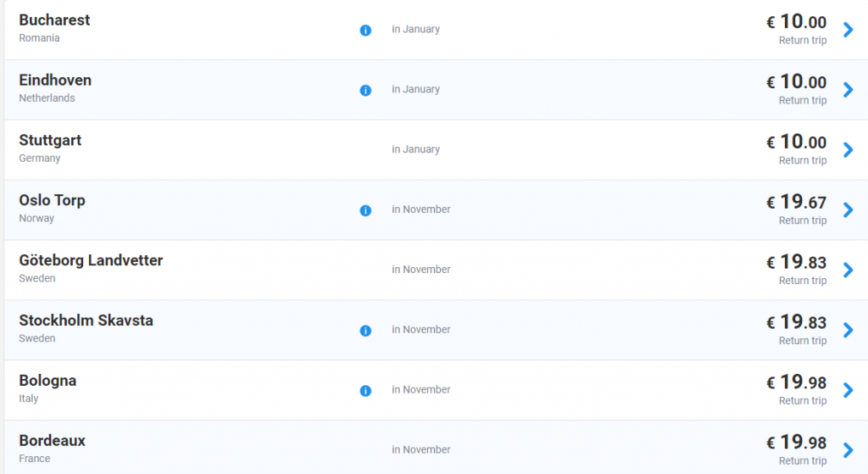Screen dimensions: 868x474
Task: Choose Göteborg Landvetter destination name
Action: tap(91, 260)
